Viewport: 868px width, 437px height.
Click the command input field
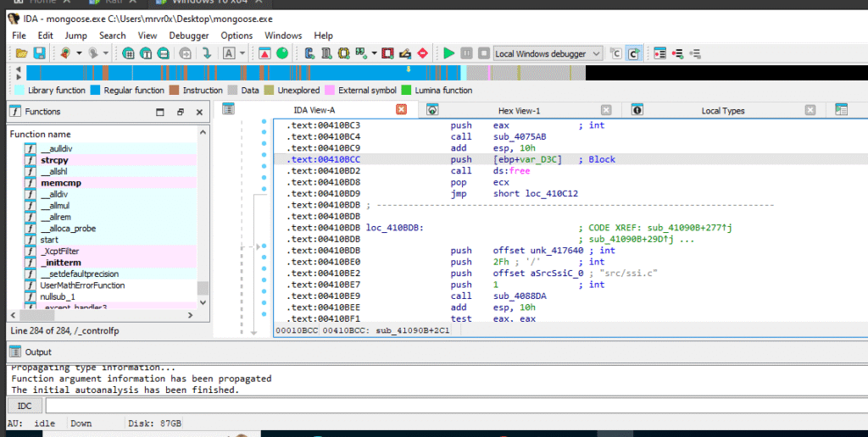point(457,406)
